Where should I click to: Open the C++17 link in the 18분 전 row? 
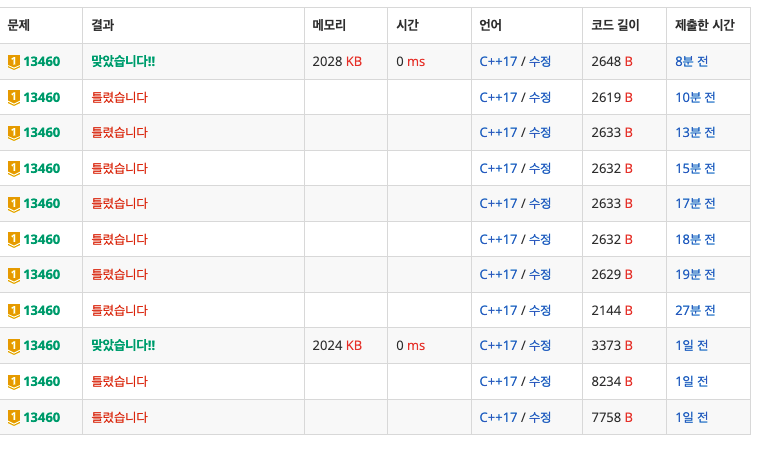pyautogui.click(x=498, y=240)
